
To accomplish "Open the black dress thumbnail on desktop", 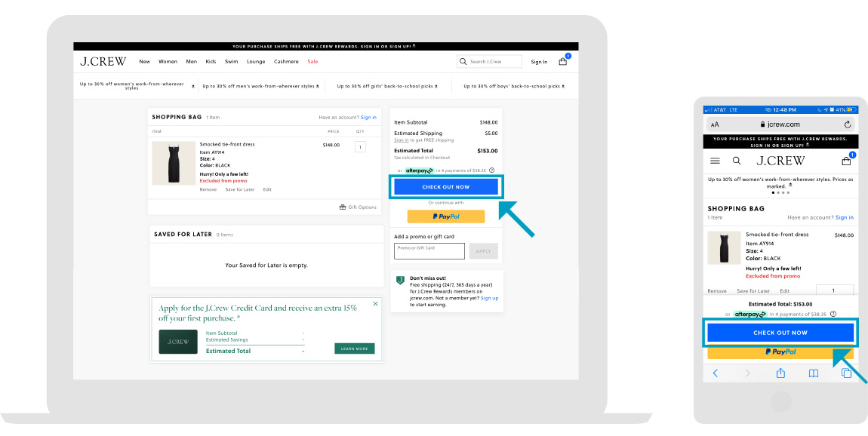I will coord(174,163).
